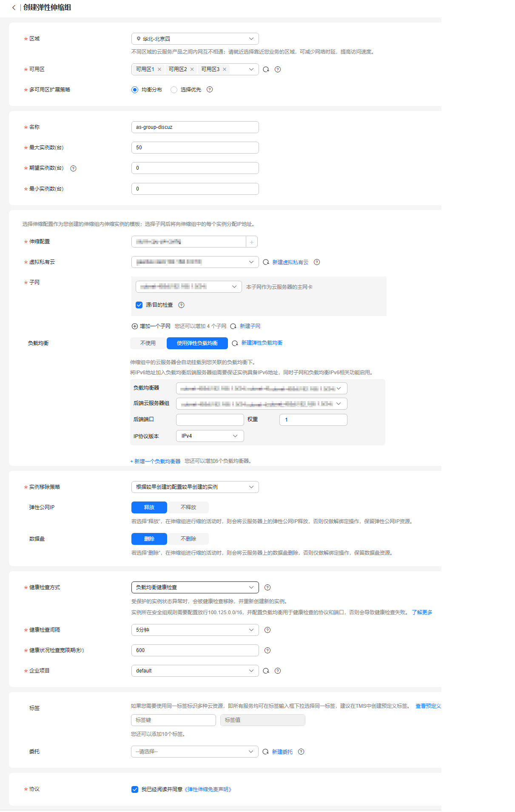Image resolution: width=515 pixels, height=812 pixels.
Task: Select the 选择优先 radio option
Action: [174, 90]
